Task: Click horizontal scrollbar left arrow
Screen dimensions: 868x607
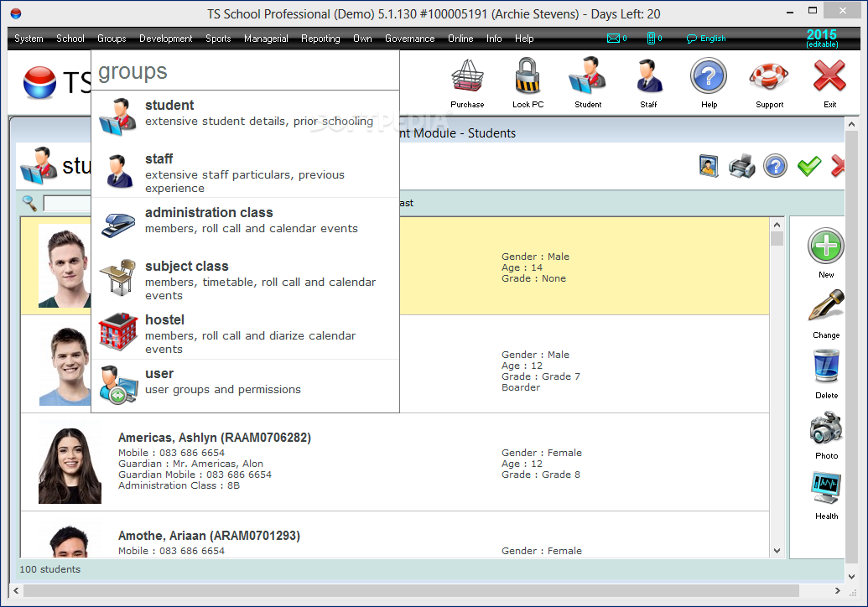Action: tap(16, 590)
